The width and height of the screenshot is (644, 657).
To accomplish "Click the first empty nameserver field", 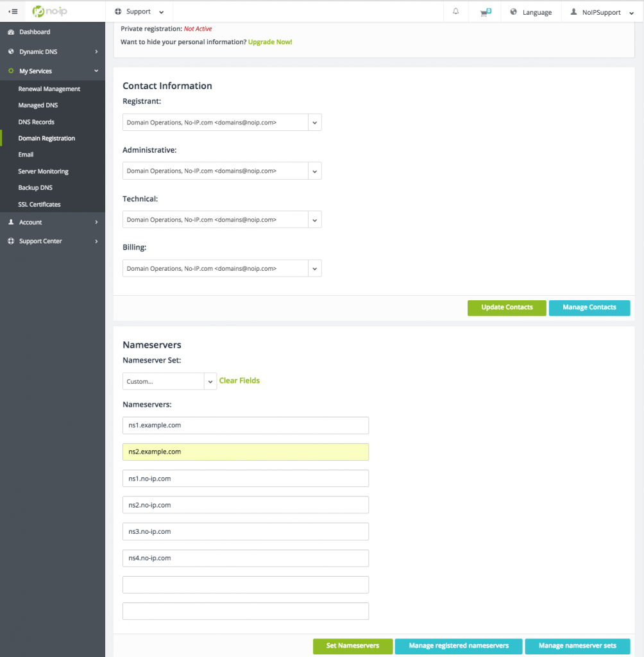I will 246,585.
